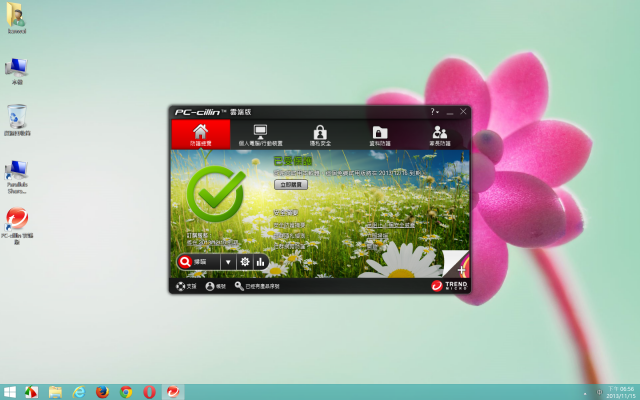This screenshot has height=400, width=640.
Task: Select Parallels Shared Folders desktop shortcut
Action: tap(17, 177)
